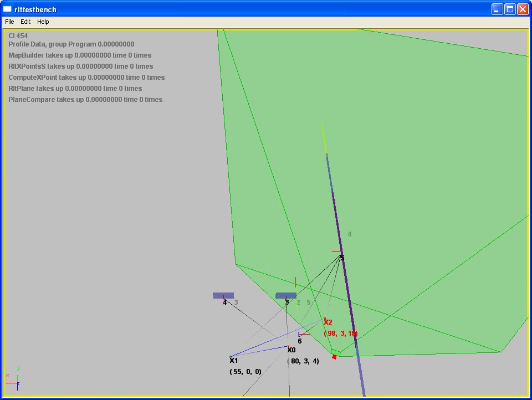Viewport: 532px width, 400px height.
Task: Click point X1 in the viewport
Action: pos(233,360)
